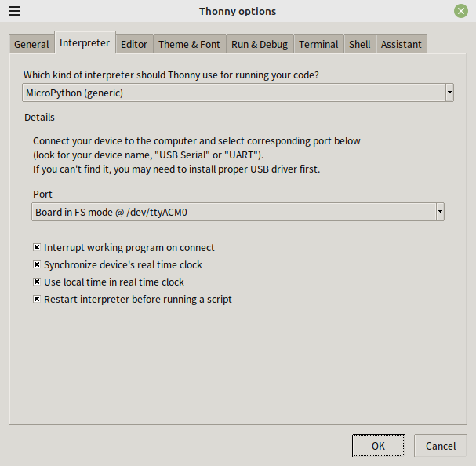Open the hamburger window menu
Viewport: 476px width, 466px height.
(15, 11)
